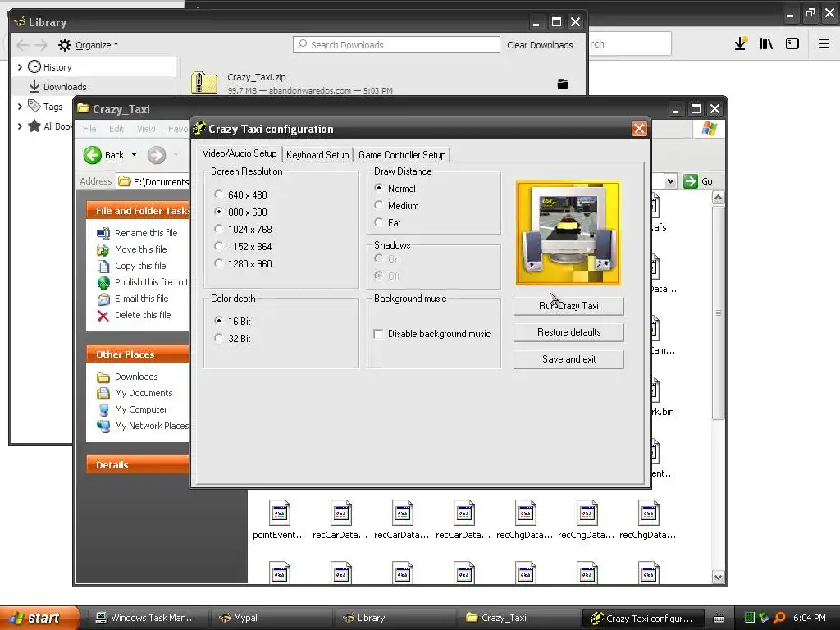Toggle browser sidebar toolbar icon
Screen dimensions: 840x630
792,43
